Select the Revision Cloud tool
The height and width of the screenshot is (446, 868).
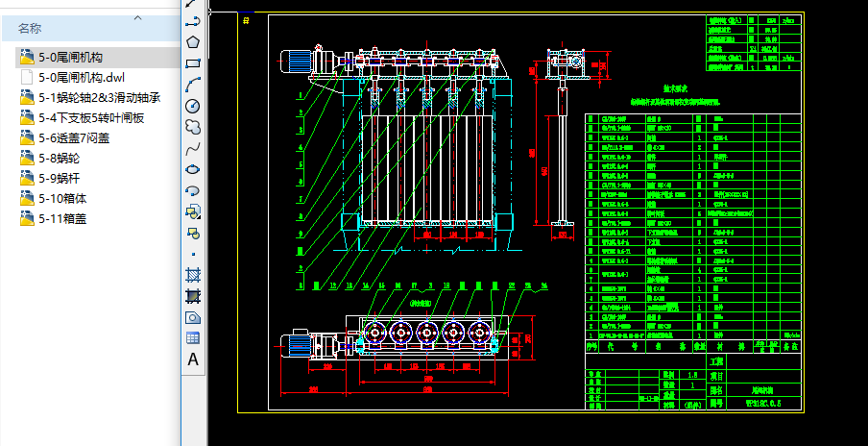tap(193, 126)
